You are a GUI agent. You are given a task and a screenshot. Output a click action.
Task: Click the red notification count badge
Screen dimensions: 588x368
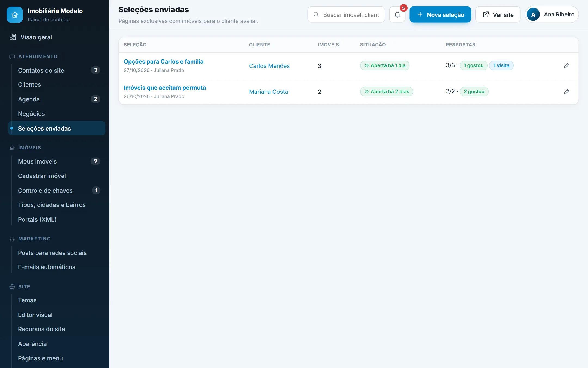(403, 8)
